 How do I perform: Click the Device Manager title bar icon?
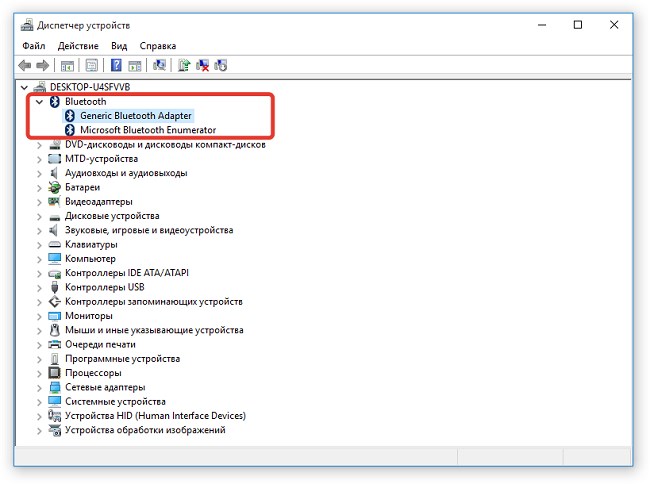click(x=27, y=25)
